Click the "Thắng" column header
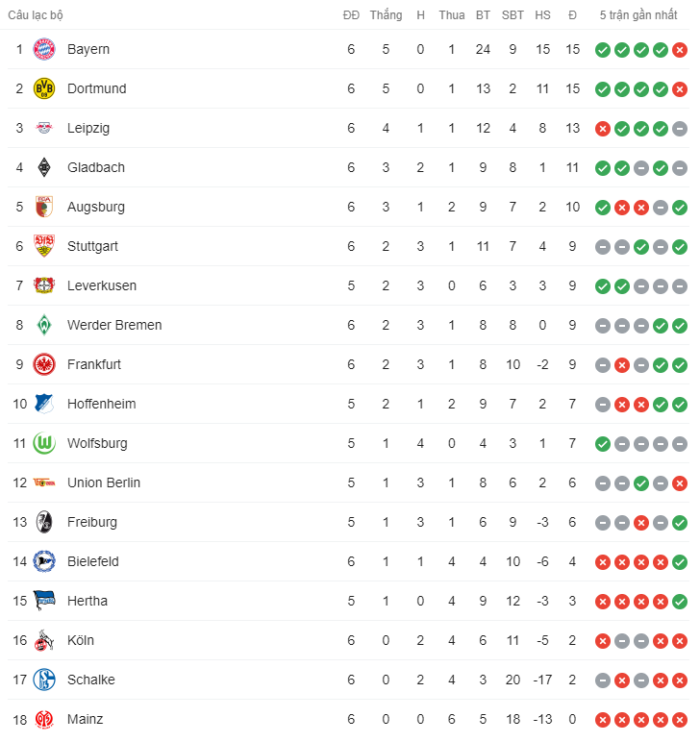Viewport: 700px width, 742px height. click(386, 15)
